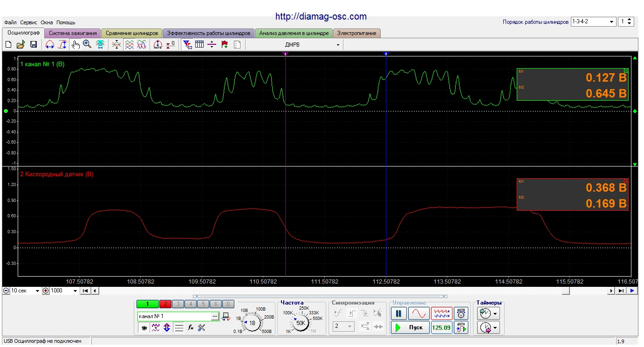Image resolution: width=644 pixels, height=347 pixels.
Task: Switch to Электропитание tab
Action: tap(357, 33)
